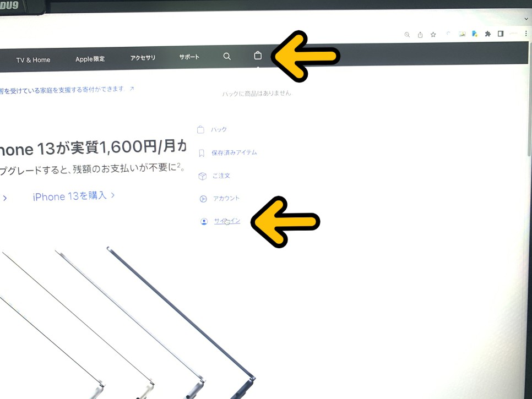Click the box icon beside ご注文
Screen dimensions: 532x399
click(203, 176)
